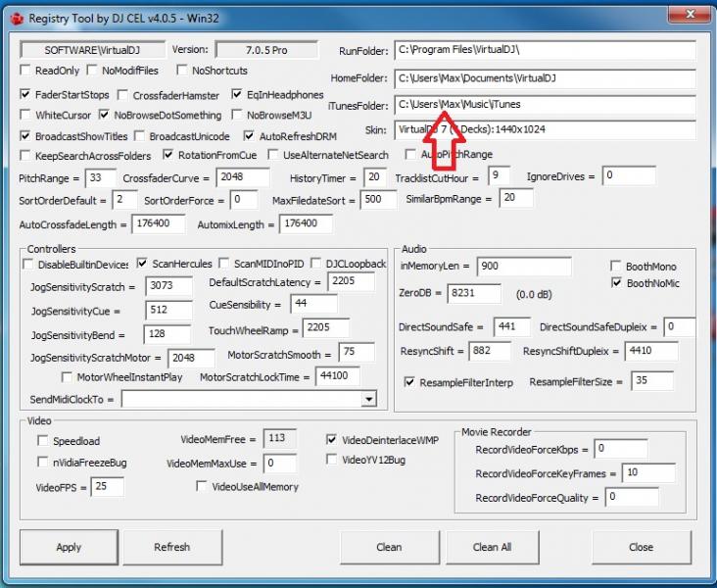
Task: Tick MotorWheelInstantPlay
Action: 67,377
